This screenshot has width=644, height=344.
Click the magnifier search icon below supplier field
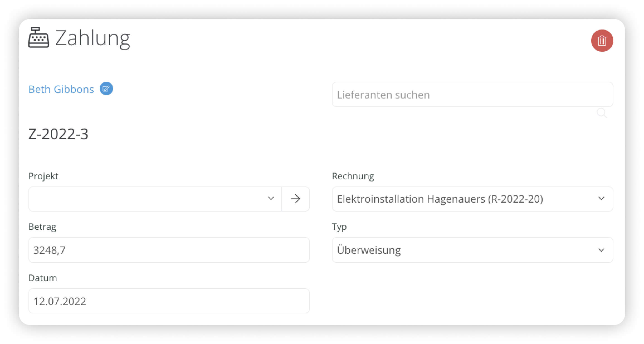point(602,113)
